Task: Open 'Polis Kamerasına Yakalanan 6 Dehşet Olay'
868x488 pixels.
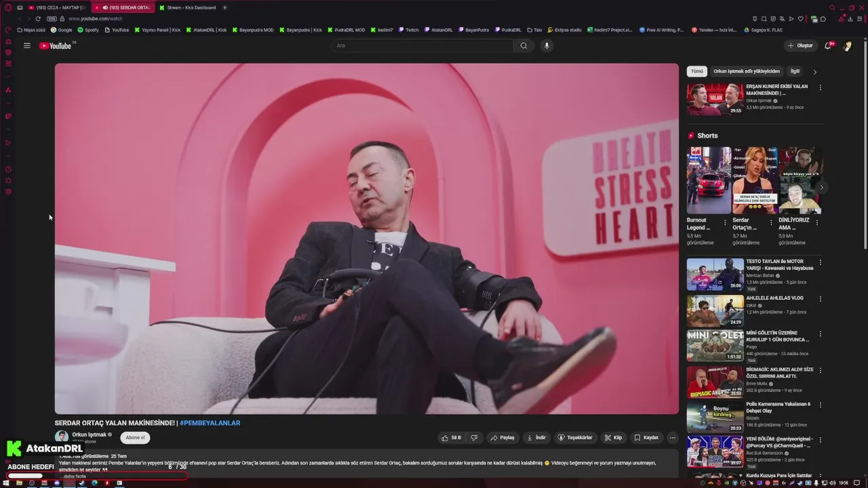Action: click(x=778, y=407)
